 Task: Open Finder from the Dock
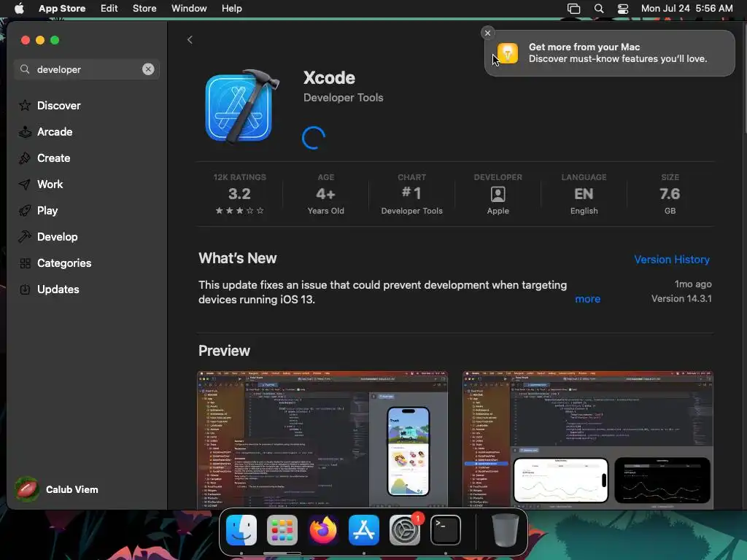tap(241, 530)
